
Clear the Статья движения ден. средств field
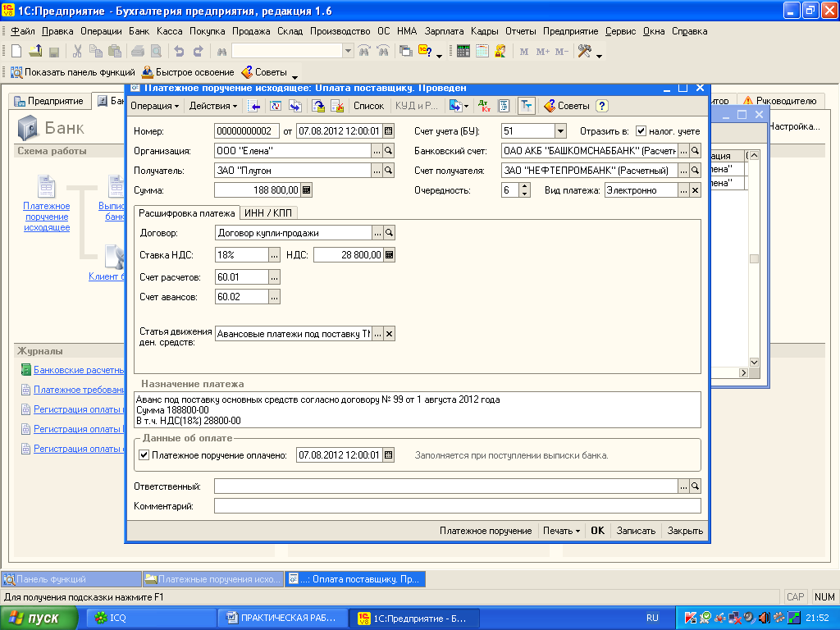point(390,334)
